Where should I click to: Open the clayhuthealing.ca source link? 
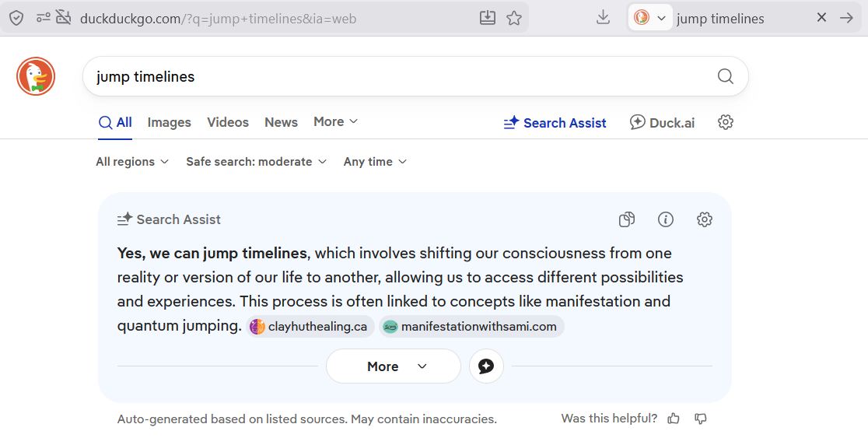pos(310,327)
